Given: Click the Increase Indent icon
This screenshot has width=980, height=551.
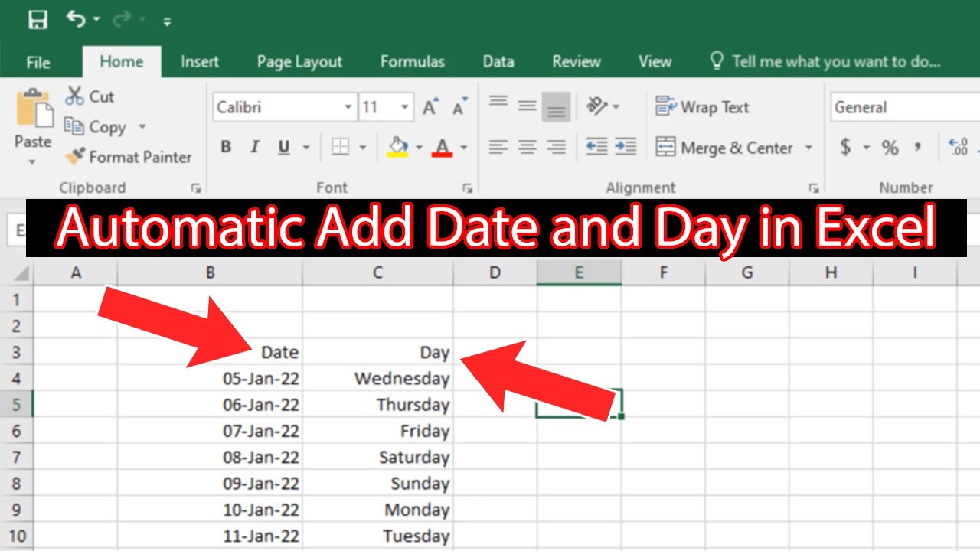Looking at the screenshot, I should 626,147.
